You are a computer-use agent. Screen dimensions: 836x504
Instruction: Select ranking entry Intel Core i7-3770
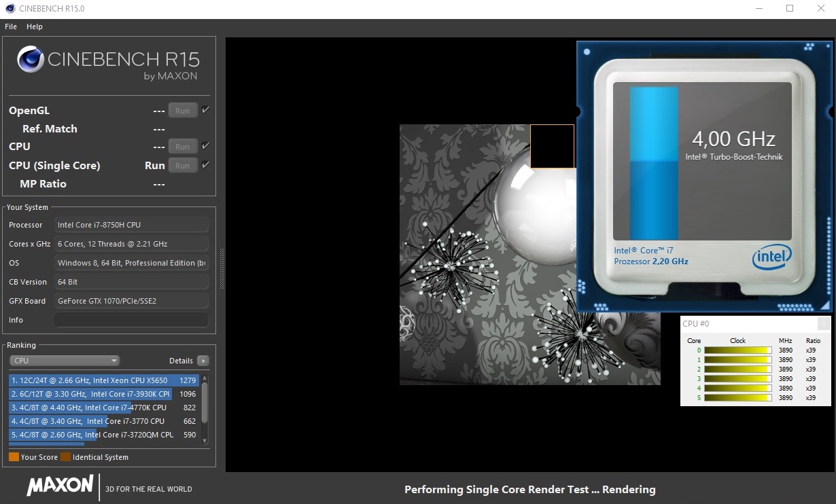coord(103,421)
